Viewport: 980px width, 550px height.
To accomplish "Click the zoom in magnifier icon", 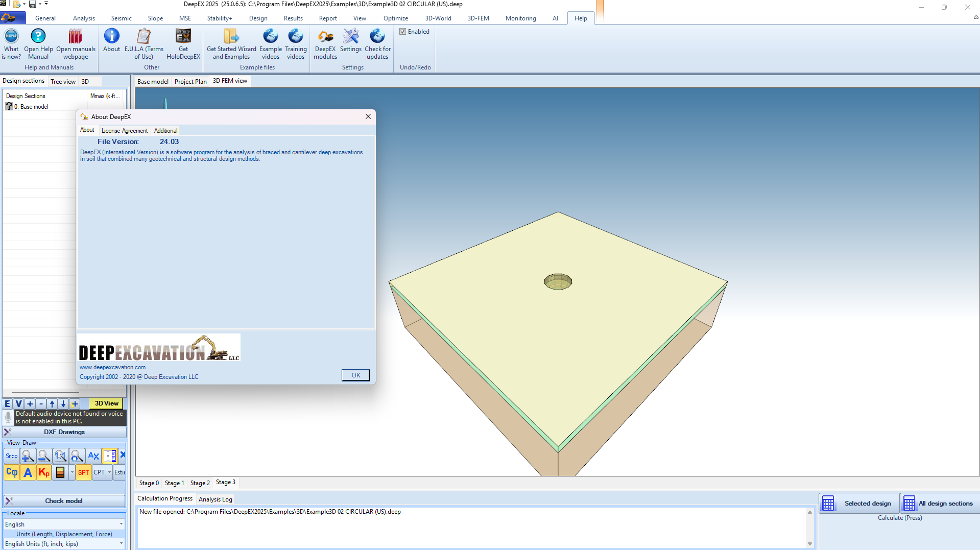I will point(28,456).
